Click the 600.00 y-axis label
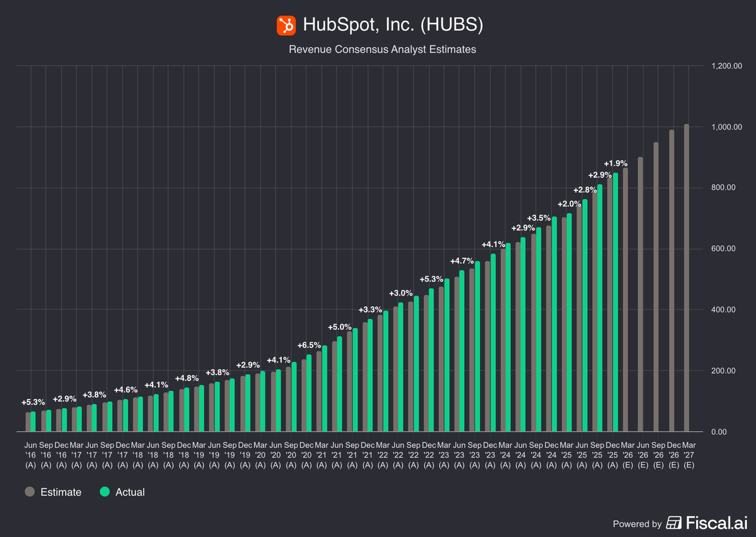The image size is (756, 537). pyautogui.click(x=724, y=249)
